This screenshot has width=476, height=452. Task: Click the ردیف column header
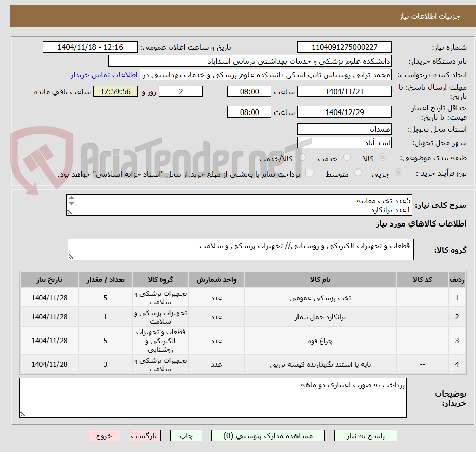point(457,280)
